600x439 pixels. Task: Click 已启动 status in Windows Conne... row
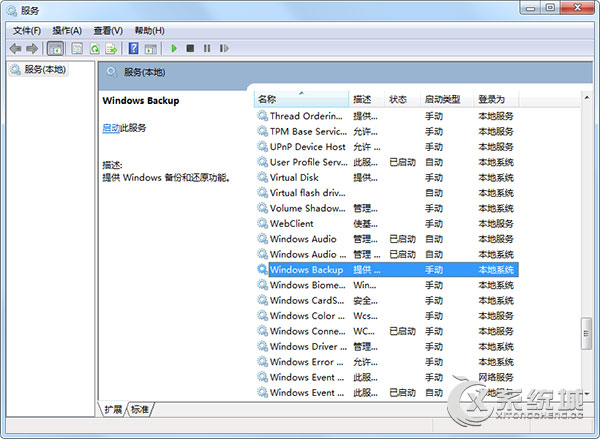[402, 331]
